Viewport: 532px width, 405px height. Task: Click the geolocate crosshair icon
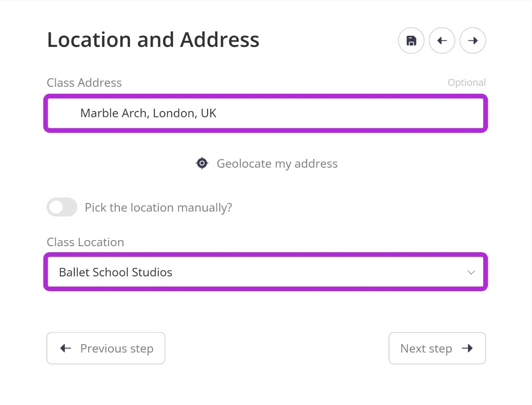(x=202, y=163)
